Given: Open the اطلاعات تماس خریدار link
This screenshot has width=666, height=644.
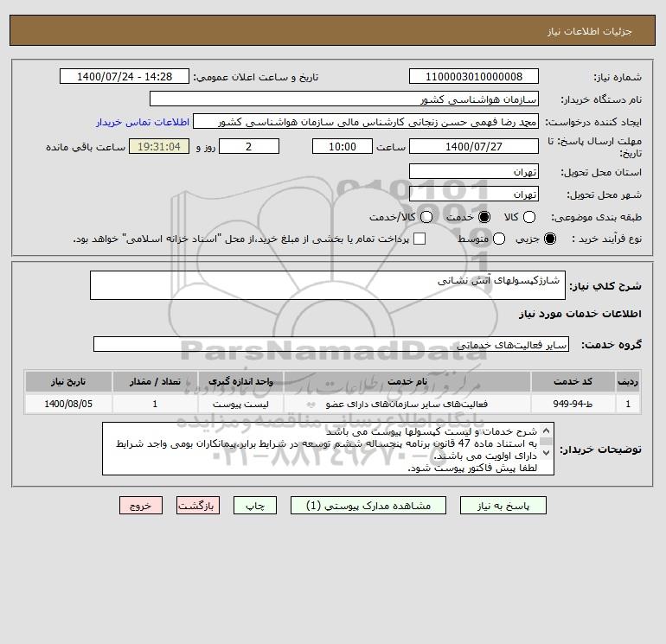Looking at the screenshot, I should point(143,122).
